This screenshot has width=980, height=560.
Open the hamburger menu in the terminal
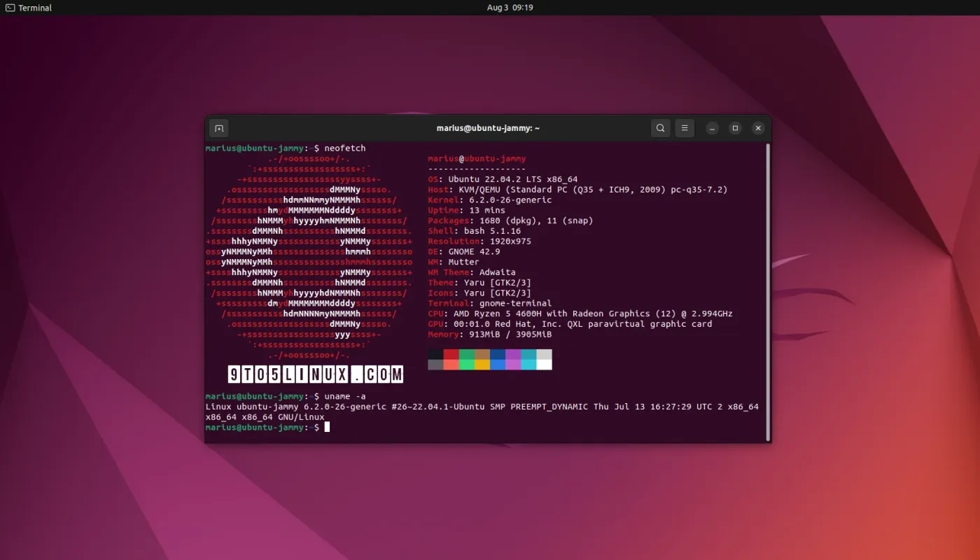684,128
